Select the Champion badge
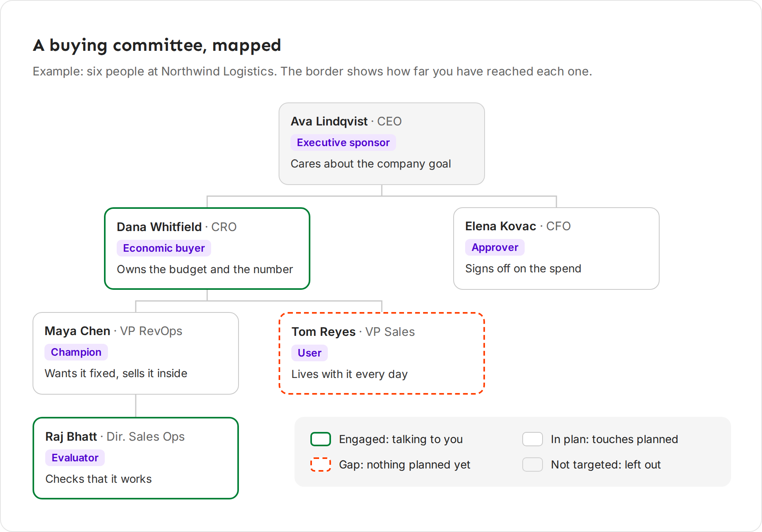The width and height of the screenshot is (762, 532). [x=76, y=352]
